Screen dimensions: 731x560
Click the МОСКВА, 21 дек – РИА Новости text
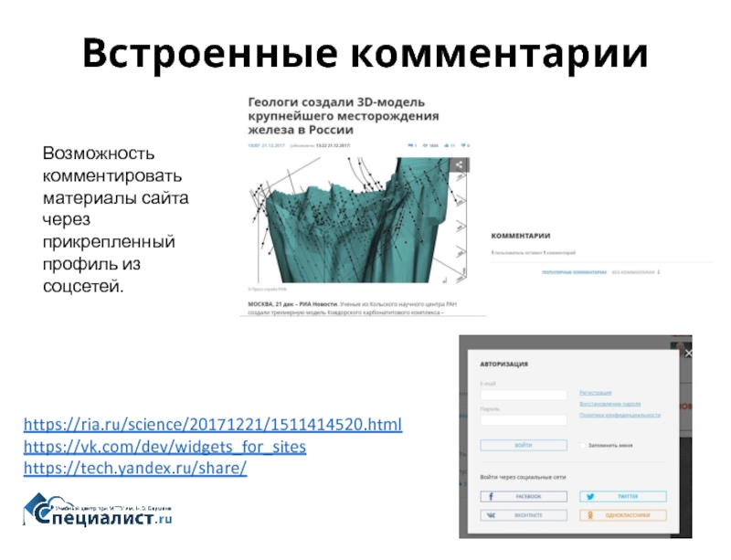(x=292, y=304)
